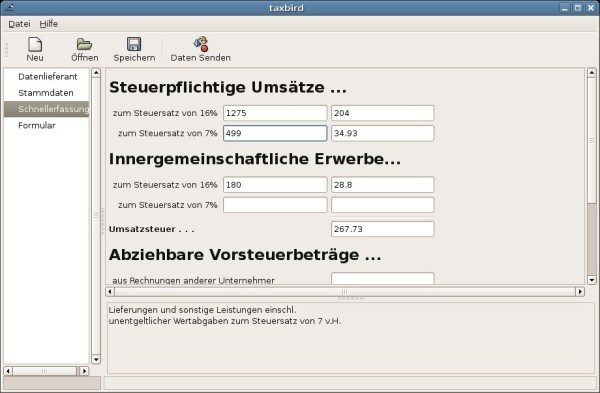Click the 1275 taxable turnover 16% field
The height and width of the screenshot is (393, 600).
[x=275, y=113]
